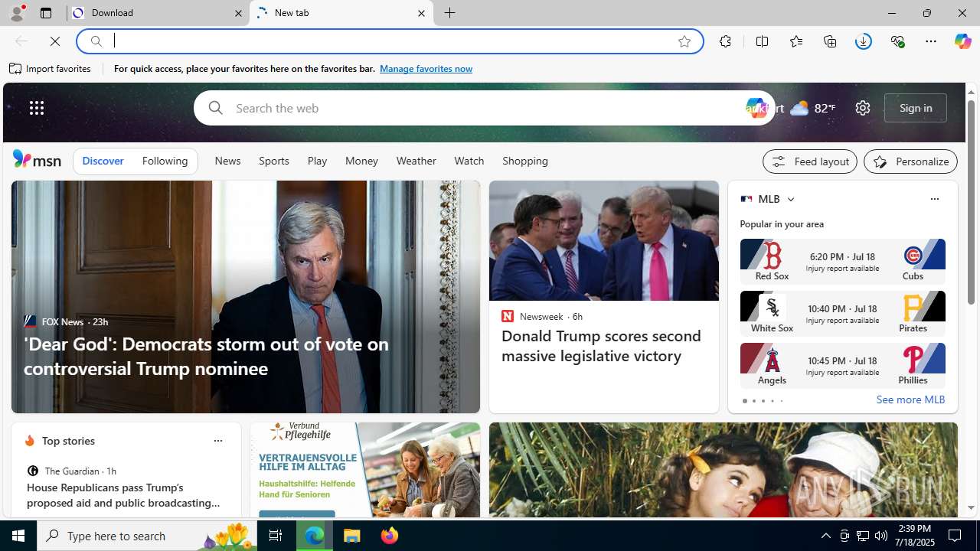Open Top stories heading

pyautogui.click(x=68, y=442)
